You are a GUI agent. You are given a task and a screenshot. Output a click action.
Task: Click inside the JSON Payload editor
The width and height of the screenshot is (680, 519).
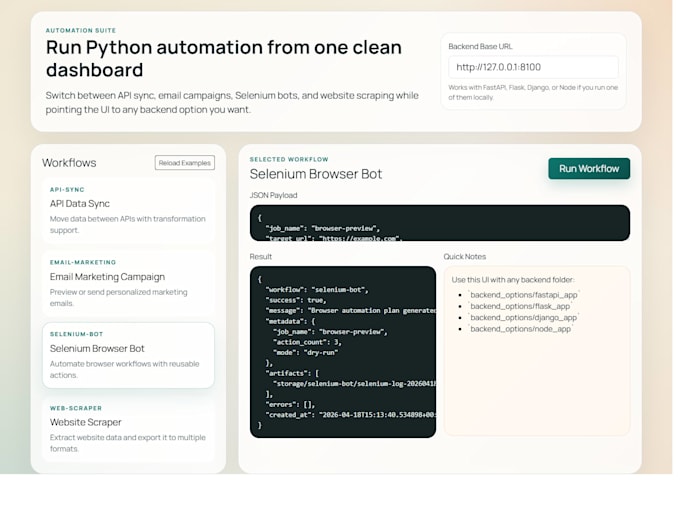point(440,223)
